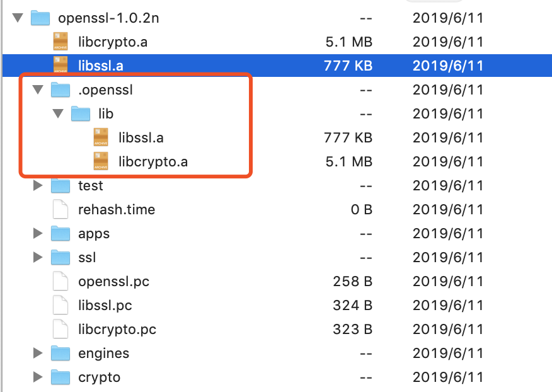Collapse the openssl-1.0.2n folder
552x392 pixels.
pos(18,18)
